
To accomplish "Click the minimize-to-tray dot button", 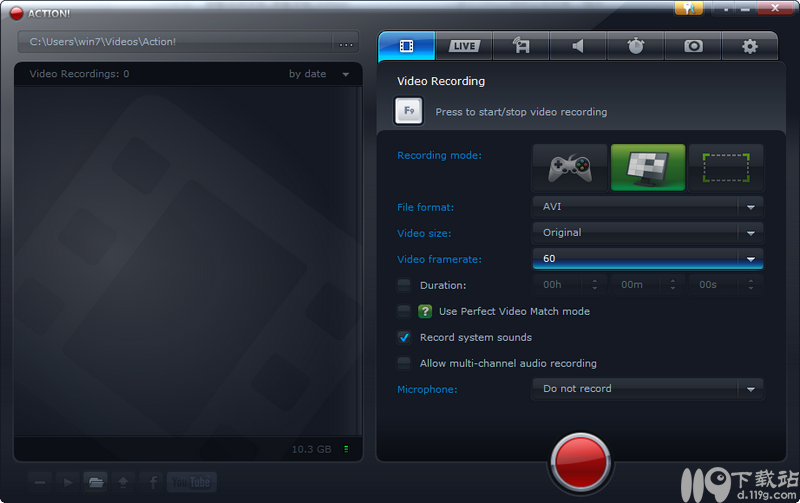I will [x=726, y=8].
